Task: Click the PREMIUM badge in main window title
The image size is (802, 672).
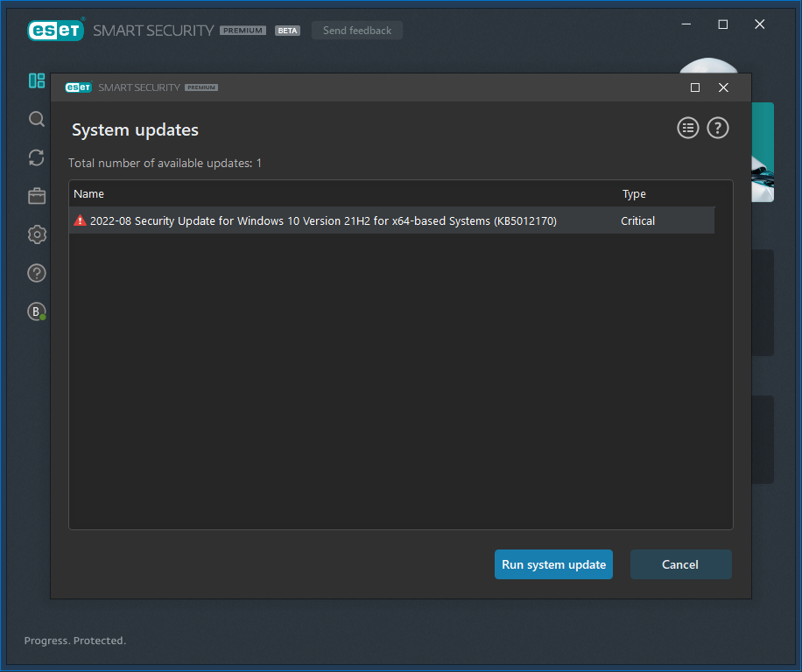Action: (243, 31)
